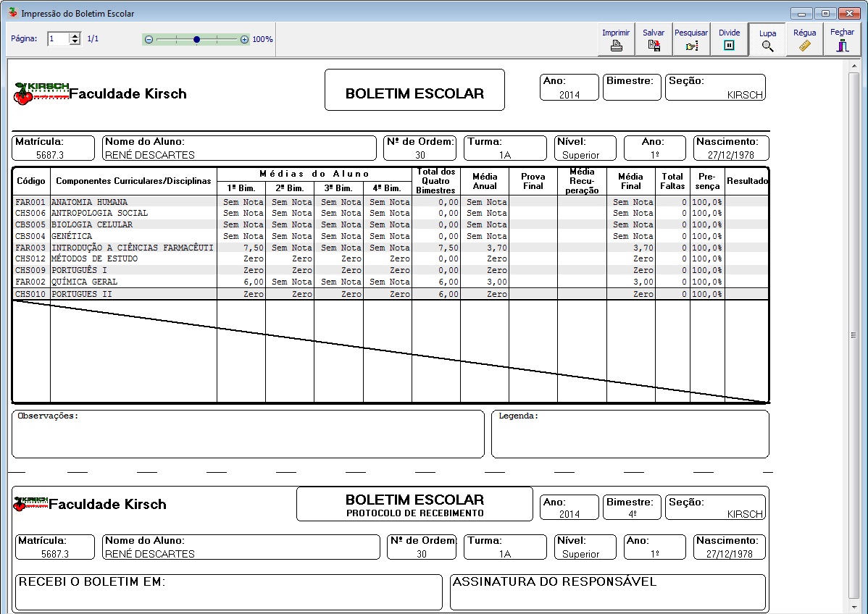
Task: Click the Média Recuperação column header
Action: click(583, 181)
